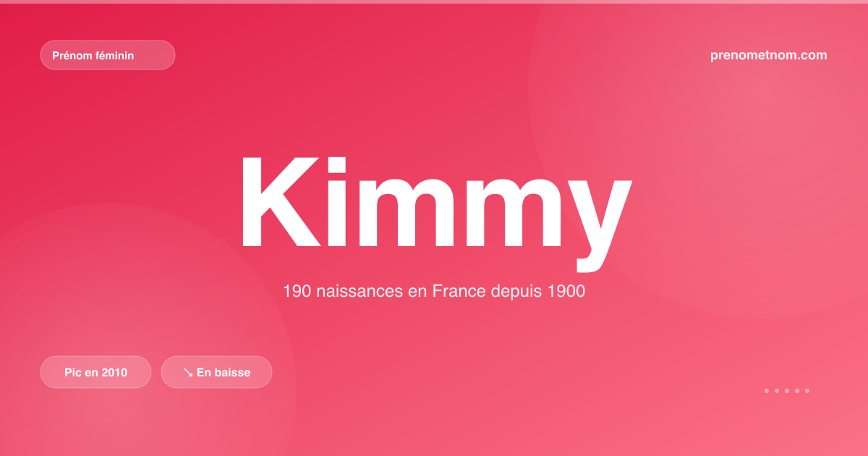Image resolution: width=868 pixels, height=456 pixels.
Task: Click the 'Pic en 2010' pill
Action: (95, 372)
